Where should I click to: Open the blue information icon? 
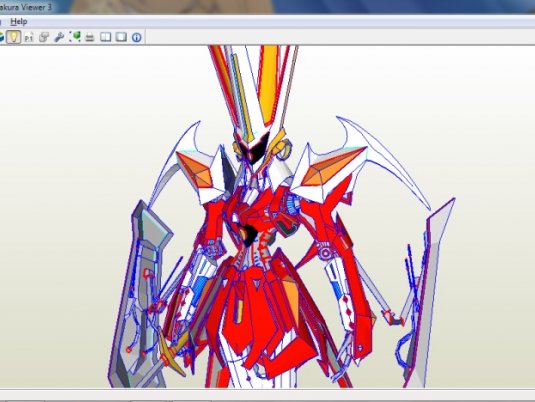point(136,37)
